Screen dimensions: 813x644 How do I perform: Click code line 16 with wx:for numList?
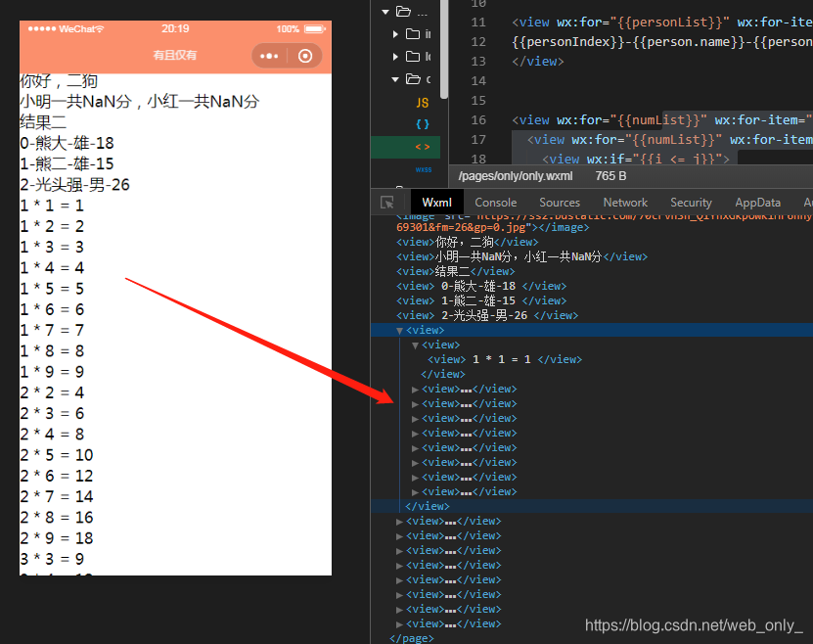coord(662,119)
